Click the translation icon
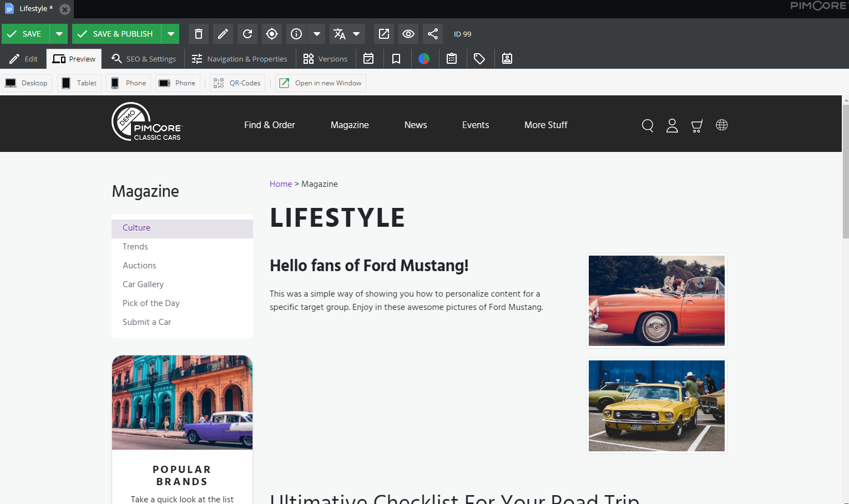Screen dimensions: 849x504 point(340,34)
